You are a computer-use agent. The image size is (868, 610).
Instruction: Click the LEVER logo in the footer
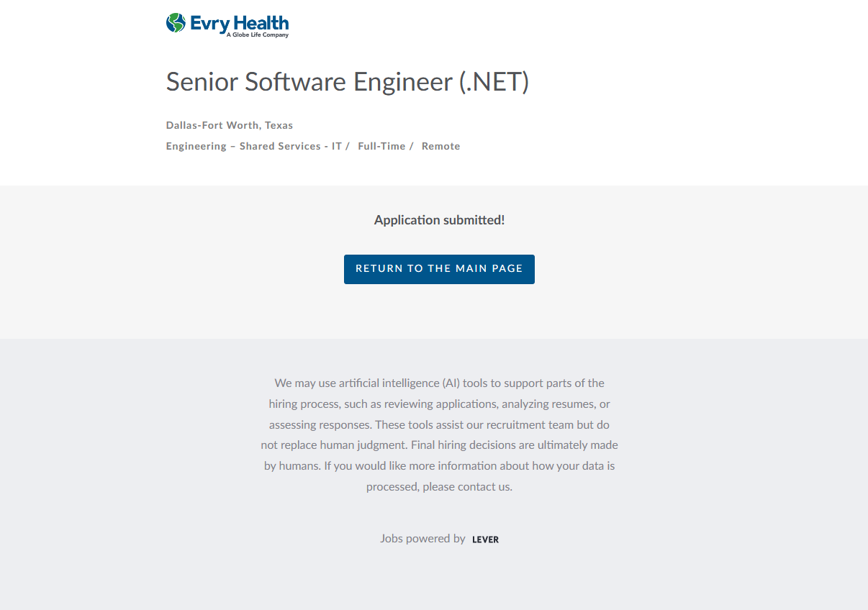tap(485, 540)
